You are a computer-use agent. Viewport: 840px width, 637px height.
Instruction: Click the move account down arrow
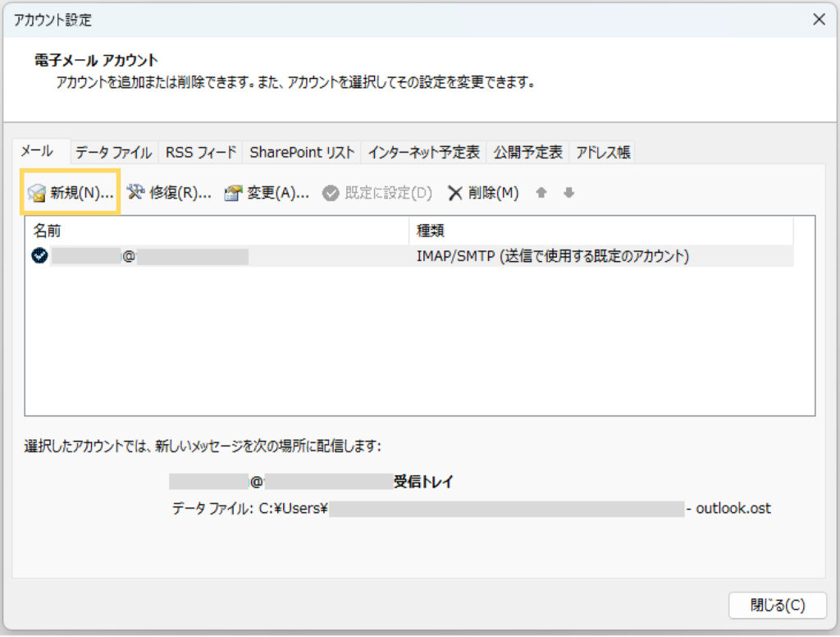(568, 193)
